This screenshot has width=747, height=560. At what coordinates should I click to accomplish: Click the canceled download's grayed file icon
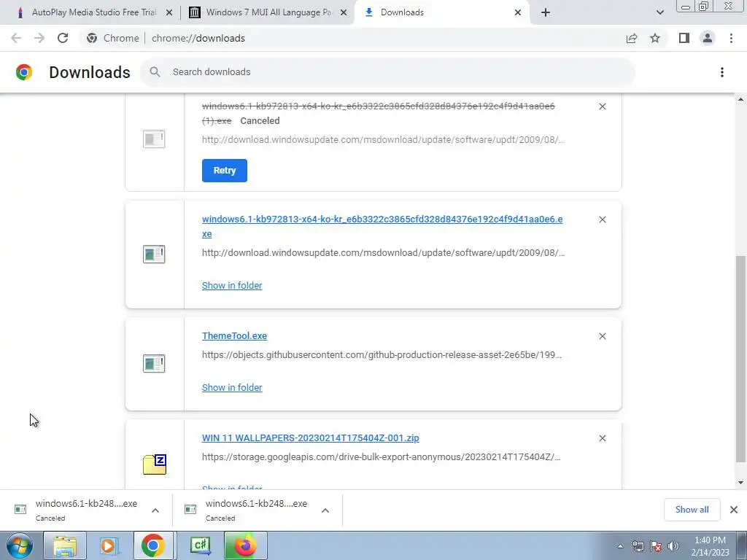[154, 139]
